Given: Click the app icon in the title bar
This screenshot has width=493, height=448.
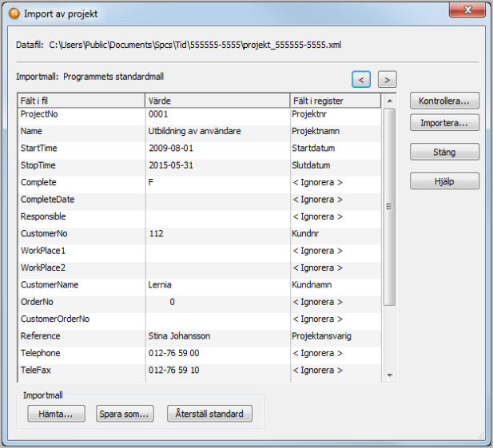Looking at the screenshot, I should click(x=14, y=13).
